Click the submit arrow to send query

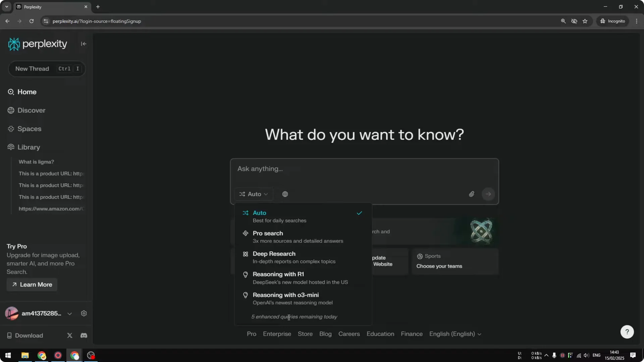click(488, 194)
